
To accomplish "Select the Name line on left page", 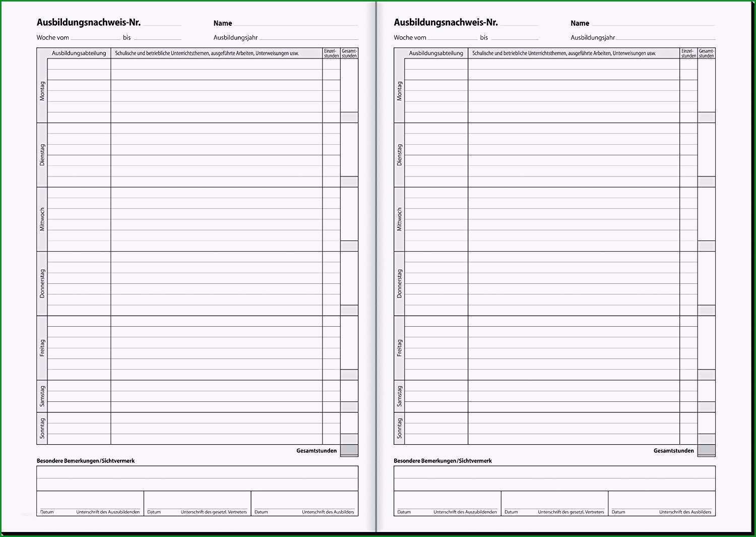I will [296, 24].
